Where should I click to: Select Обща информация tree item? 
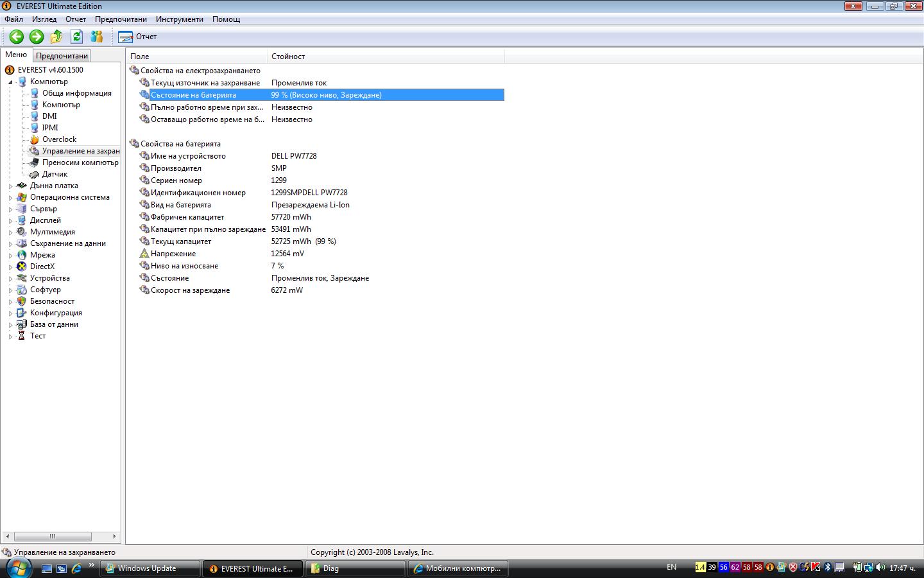click(76, 93)
